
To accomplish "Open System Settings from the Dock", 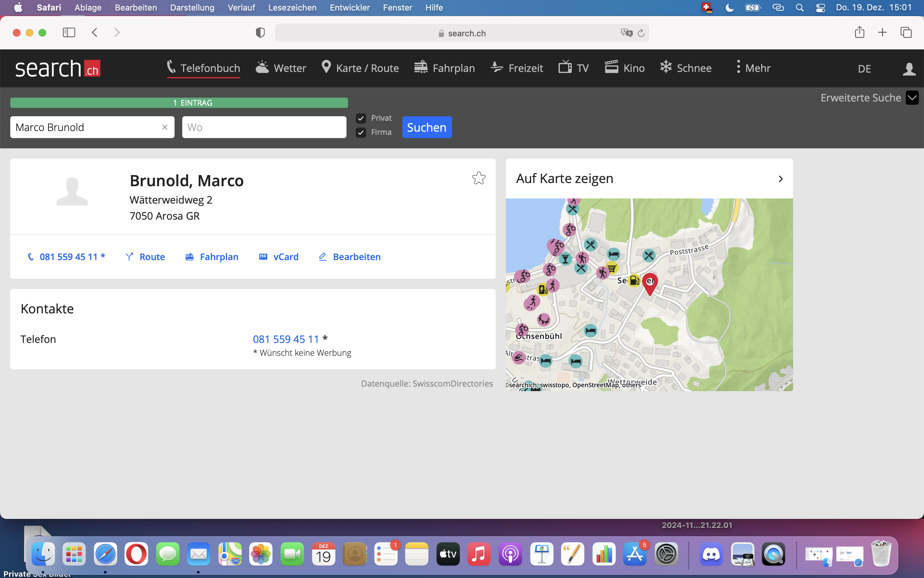I will click(666, 554).
